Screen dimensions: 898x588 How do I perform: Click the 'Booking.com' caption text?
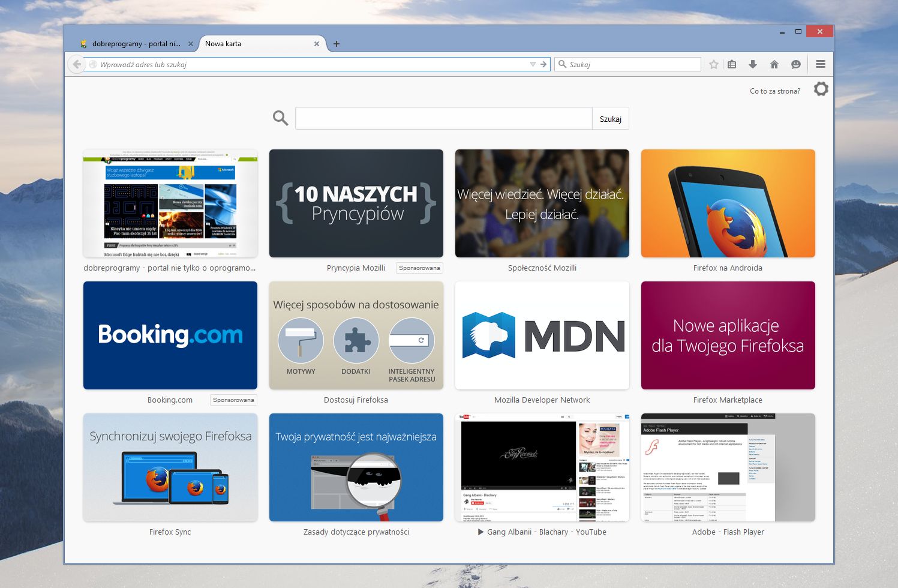click(x=170, y=400)
